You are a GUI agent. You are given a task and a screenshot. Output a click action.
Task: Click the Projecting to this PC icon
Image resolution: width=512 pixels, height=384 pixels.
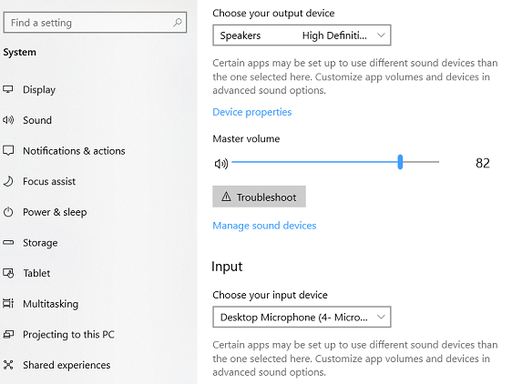pos(8,334)
